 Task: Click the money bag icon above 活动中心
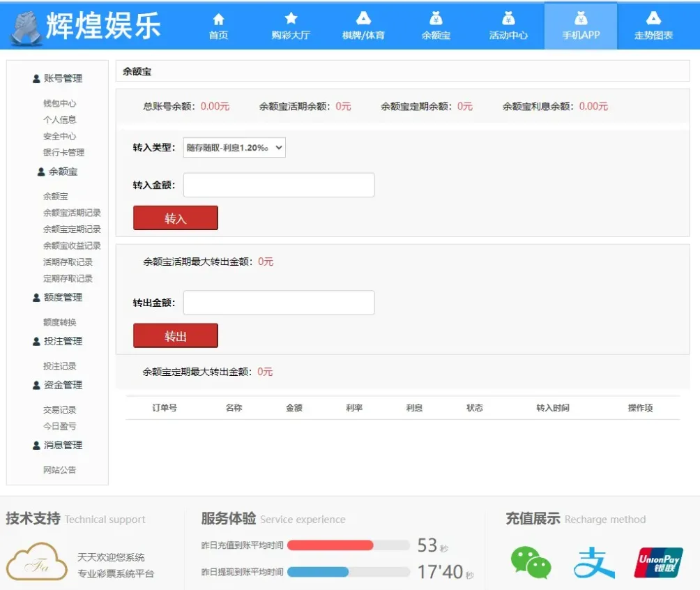click(x=508, y=18)
